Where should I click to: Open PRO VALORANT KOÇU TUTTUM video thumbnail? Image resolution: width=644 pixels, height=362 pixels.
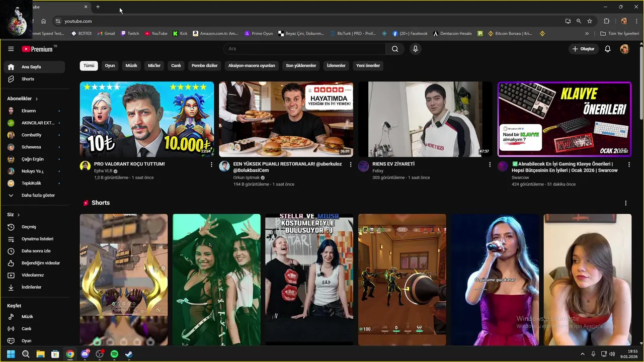147,119
